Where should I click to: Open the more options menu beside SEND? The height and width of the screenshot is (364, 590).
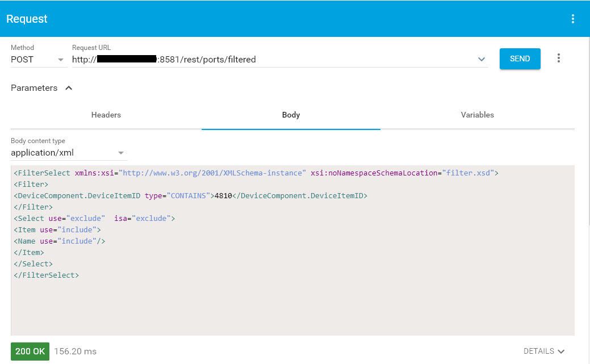pos(559,58)
